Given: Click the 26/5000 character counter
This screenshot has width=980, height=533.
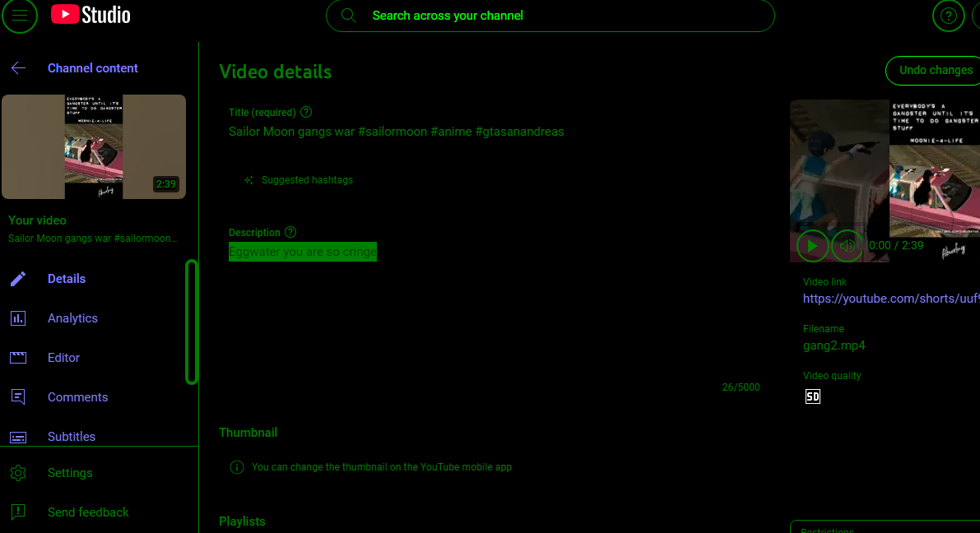Looking at the screenshot, I should [x=741, y=387].
